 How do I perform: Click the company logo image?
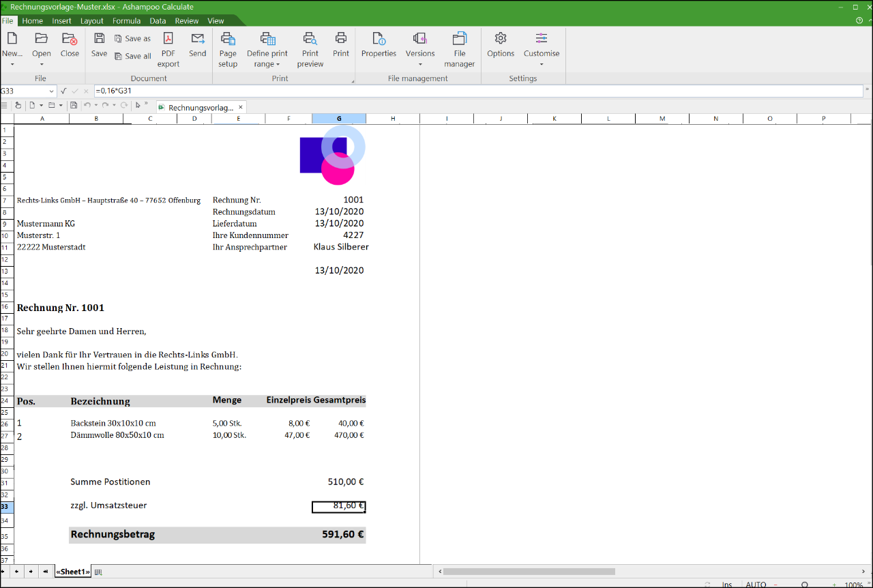333,156
